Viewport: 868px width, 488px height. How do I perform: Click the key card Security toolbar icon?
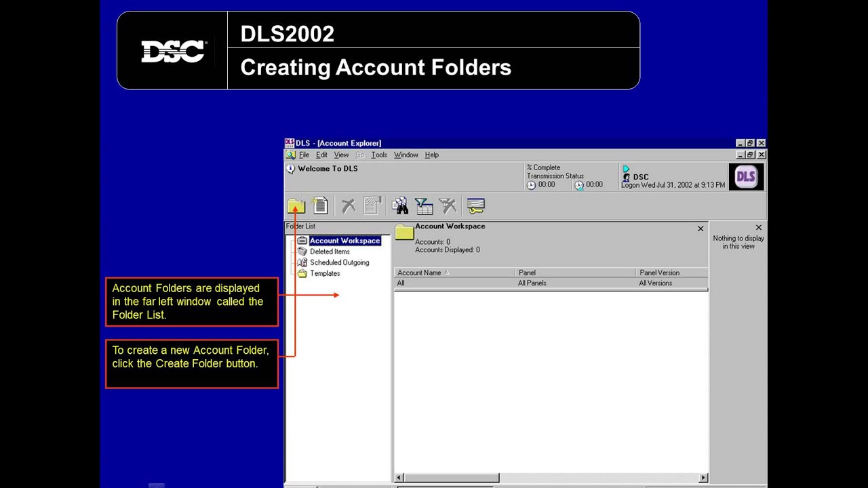point(476,205)
